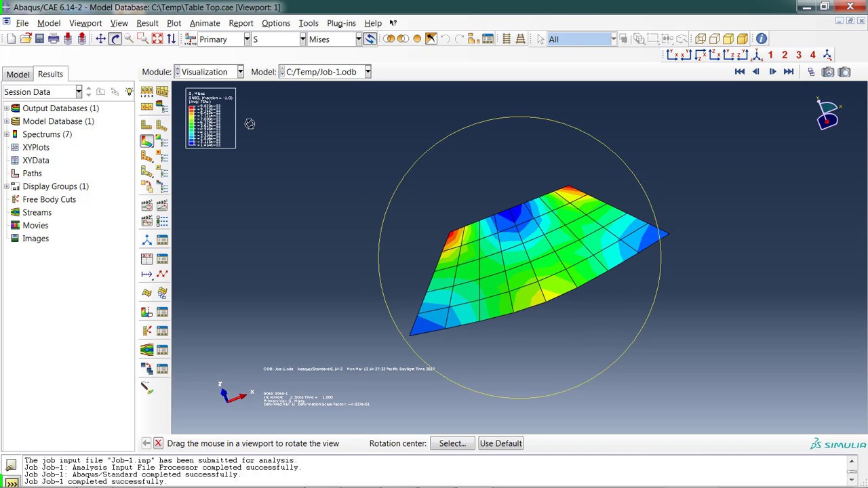Viewport: 868px width, 488px height.
Task: Select the Rotate View tool
Action: coord(115,39)
